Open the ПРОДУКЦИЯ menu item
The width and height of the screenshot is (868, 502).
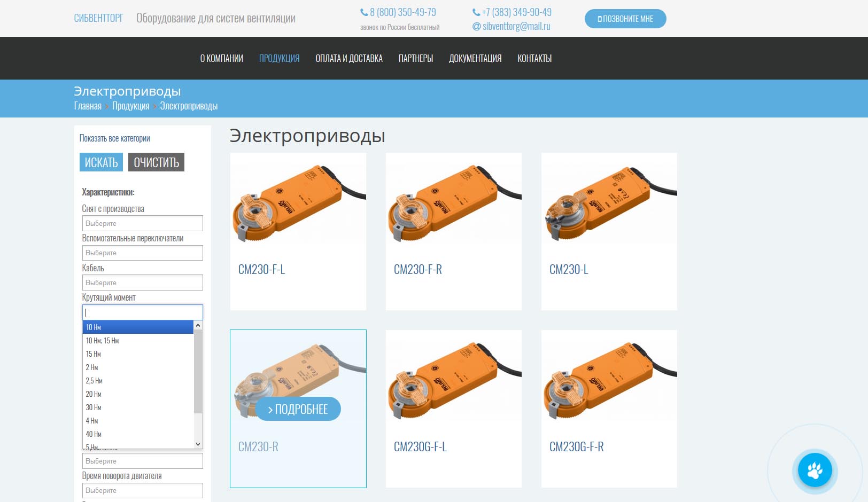click(x=279, y=58)
